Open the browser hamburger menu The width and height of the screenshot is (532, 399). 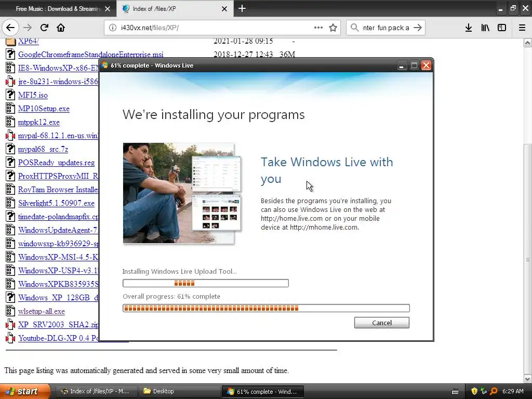tap(522, 28)
